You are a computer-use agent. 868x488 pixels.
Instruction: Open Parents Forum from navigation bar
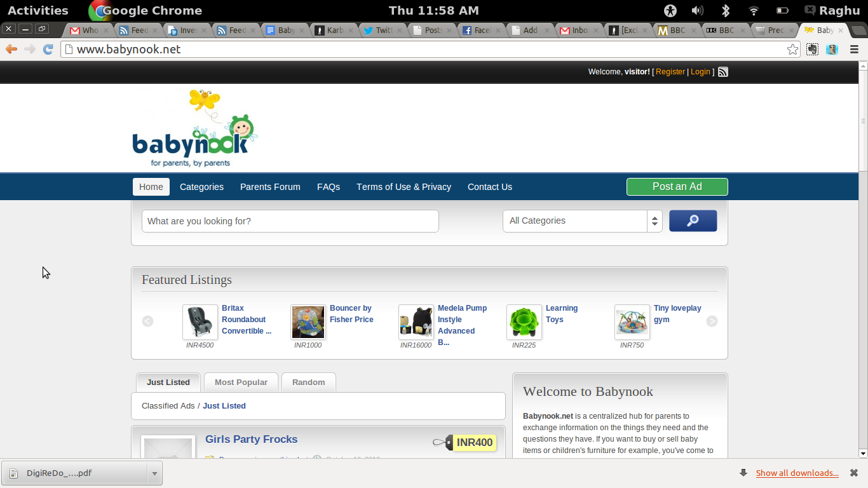point(270,187)
